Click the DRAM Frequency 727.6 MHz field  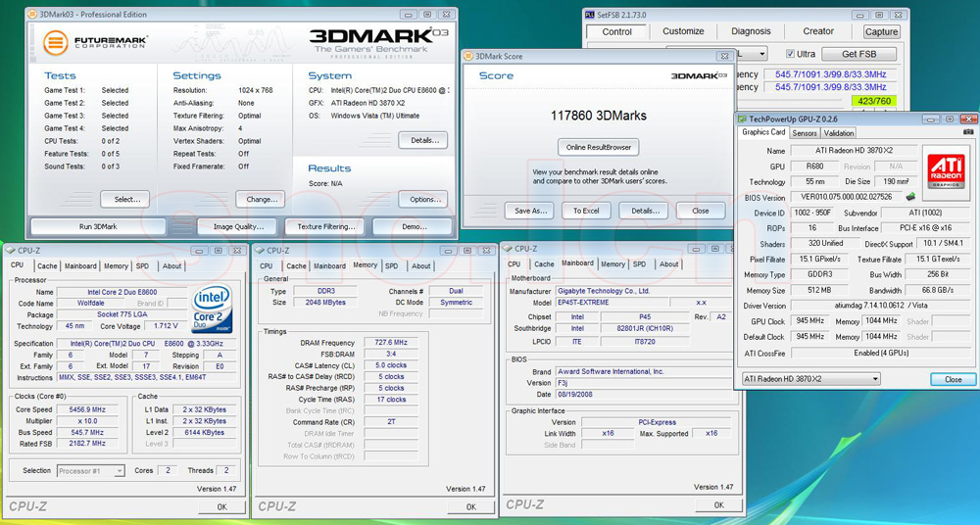point(391,343)
